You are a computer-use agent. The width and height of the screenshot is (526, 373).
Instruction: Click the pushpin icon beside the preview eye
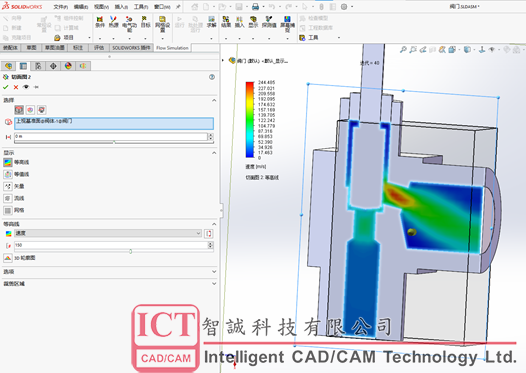click(x=37, y=87)
